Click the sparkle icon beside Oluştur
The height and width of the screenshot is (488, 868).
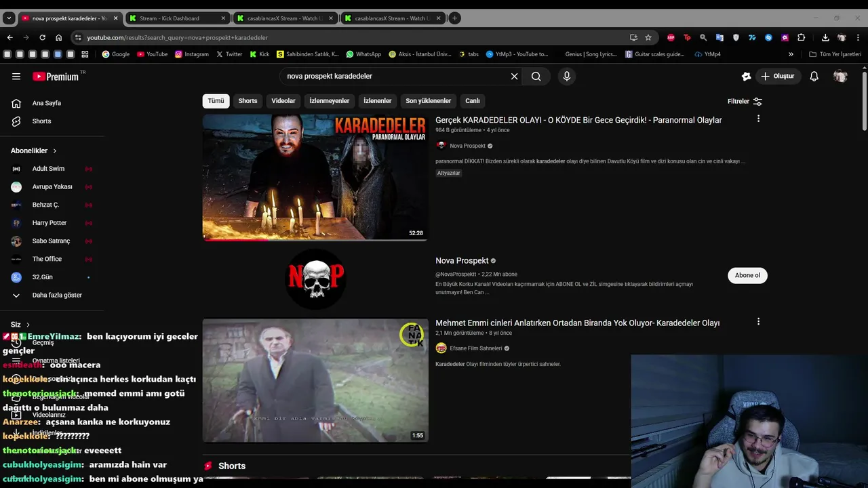coord(746,77)
